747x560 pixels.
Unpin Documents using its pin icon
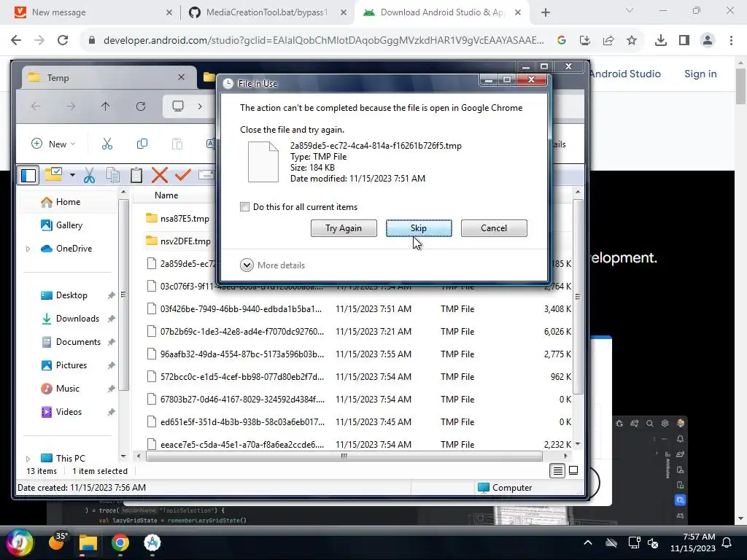(x=111, y=342)
